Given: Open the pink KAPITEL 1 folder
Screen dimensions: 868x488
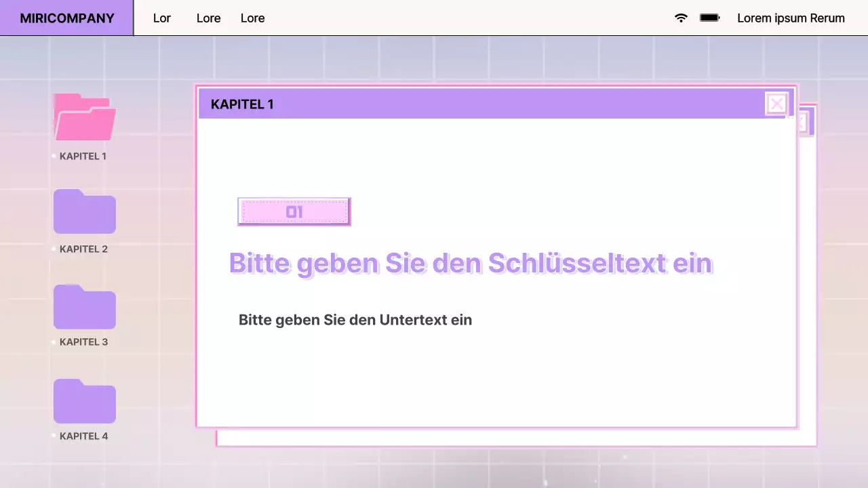Looking at the screenshot, I should [x=84, y=117].
